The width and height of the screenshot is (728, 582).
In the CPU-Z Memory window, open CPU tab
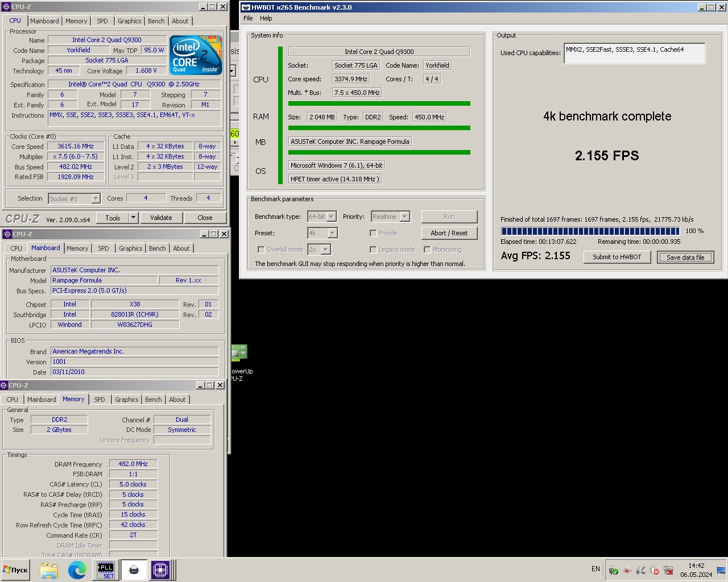click(x=13, y=400)
